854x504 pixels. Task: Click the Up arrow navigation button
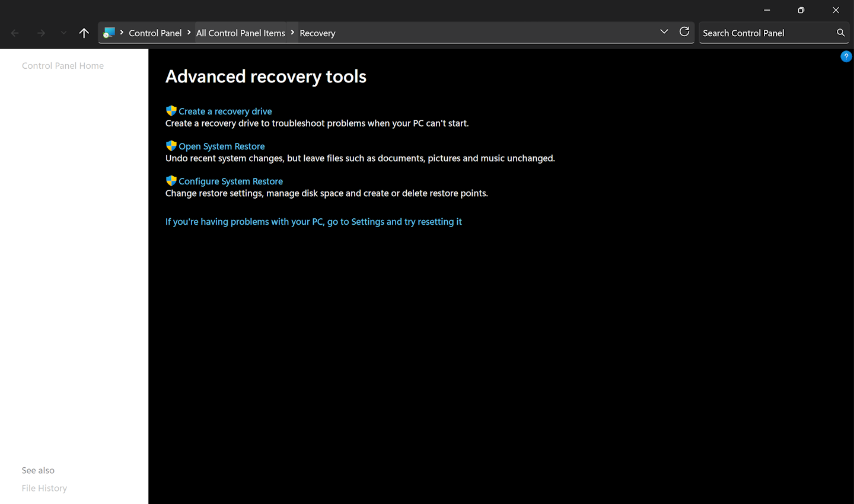click(84, 33)
